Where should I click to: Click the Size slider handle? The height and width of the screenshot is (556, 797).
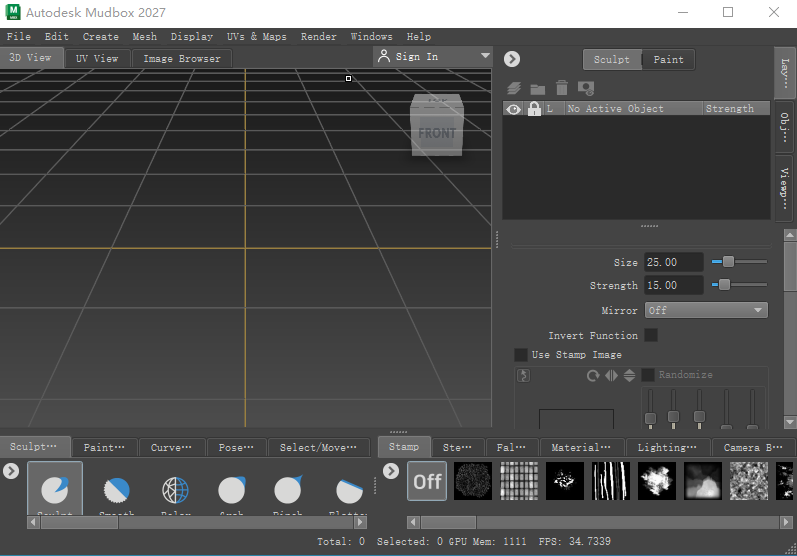(728, 262)
